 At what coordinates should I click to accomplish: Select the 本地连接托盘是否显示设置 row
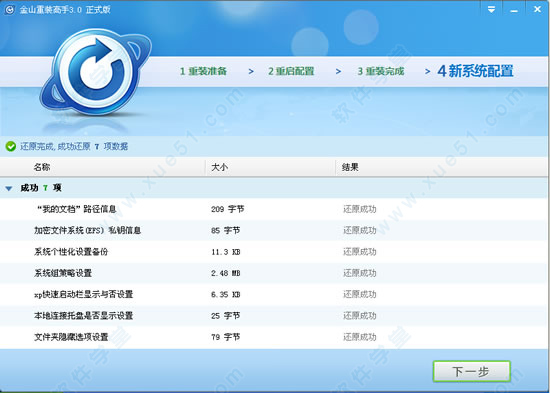(275, 316)
